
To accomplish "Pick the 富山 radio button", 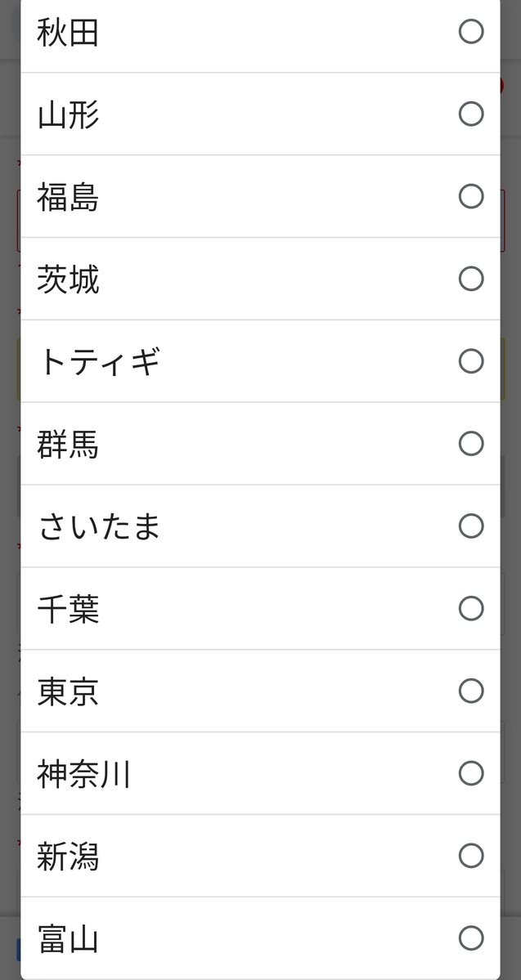I will click(471, 937).
